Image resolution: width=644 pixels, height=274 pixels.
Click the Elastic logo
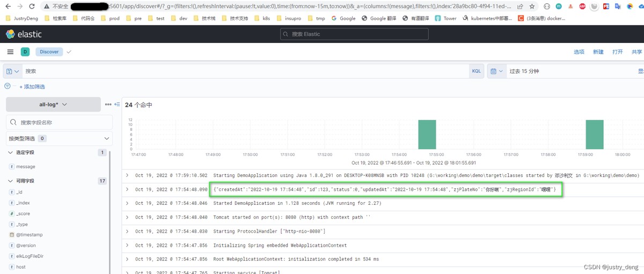point(24,34)
